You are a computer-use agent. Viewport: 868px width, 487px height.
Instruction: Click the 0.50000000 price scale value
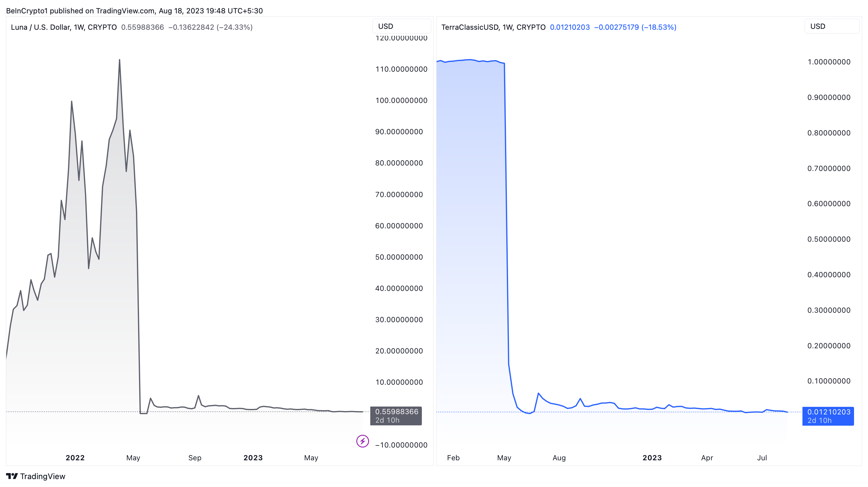click(829, 239)
